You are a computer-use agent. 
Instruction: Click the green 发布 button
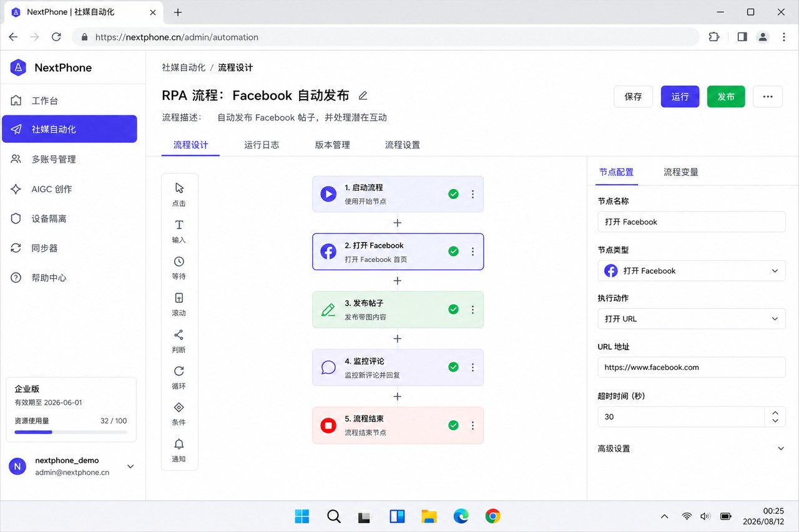(726, 97)
